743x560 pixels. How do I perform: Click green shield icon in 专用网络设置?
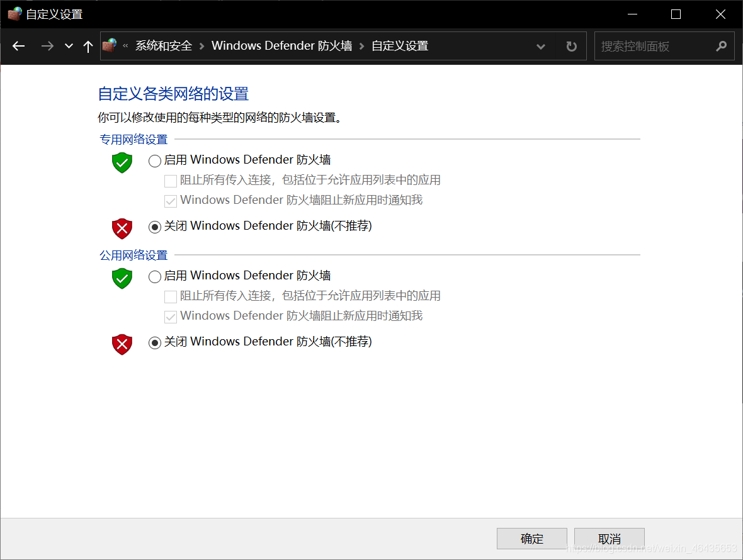(122, 162)
